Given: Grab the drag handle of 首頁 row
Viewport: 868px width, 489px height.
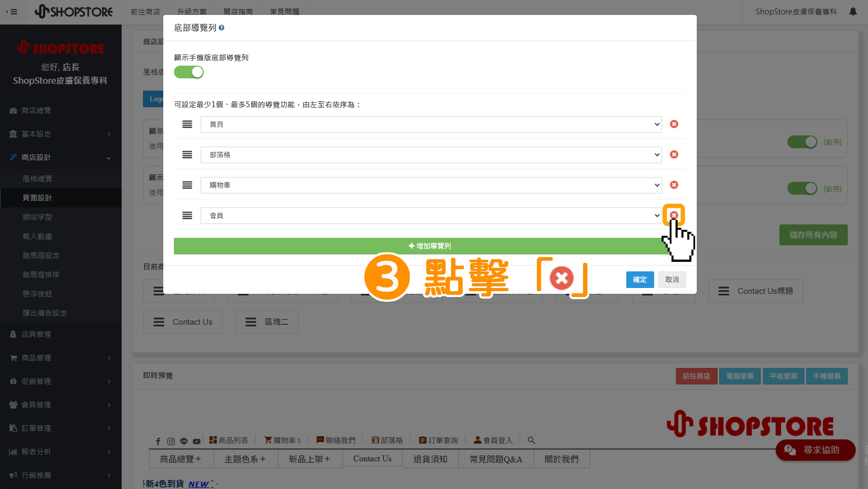Looking at the screenshot, I should [187, 124].
